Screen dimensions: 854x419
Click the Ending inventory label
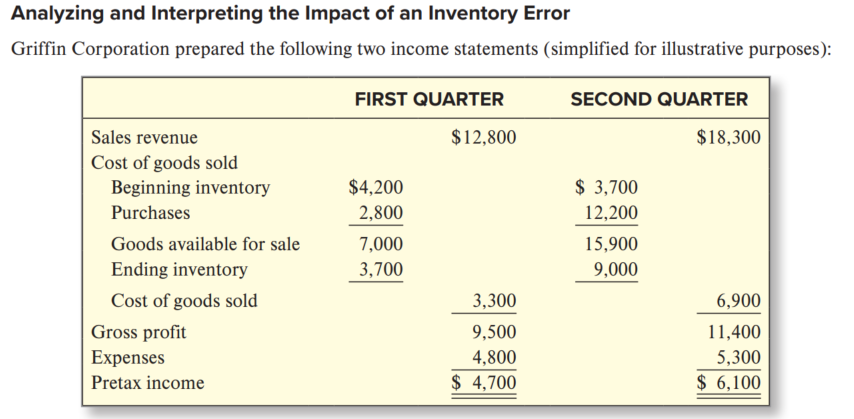coord(179,269)
